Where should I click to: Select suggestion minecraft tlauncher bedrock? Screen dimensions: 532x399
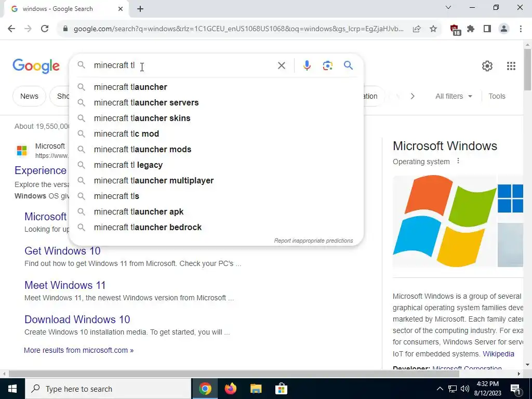click(216, 228)
